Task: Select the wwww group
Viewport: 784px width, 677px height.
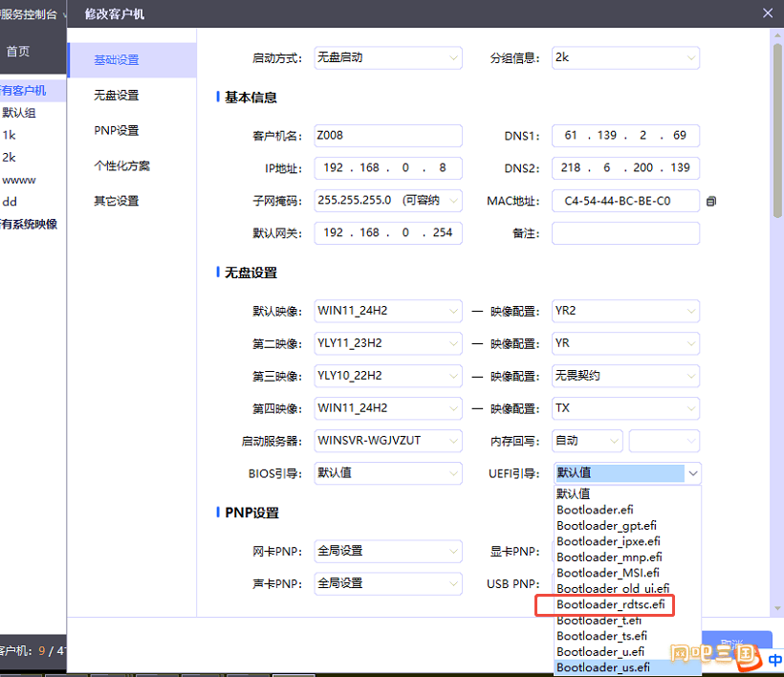Action: [x=19, y=180]
